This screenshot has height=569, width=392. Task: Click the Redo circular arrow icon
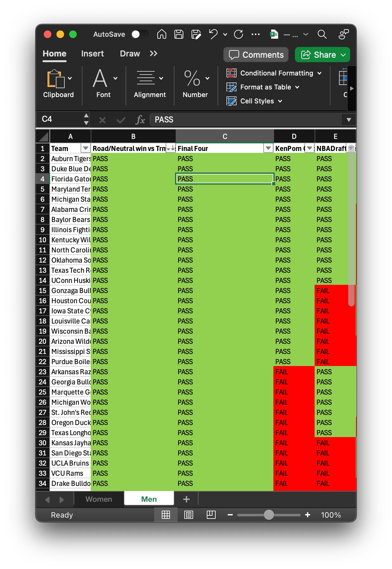pyautogui.click(x=238, y=34)
